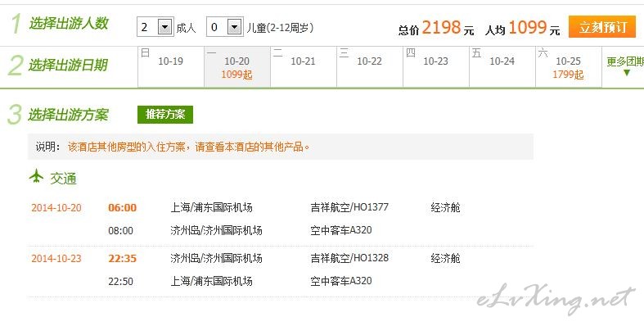
Task: Select Saturday 10-25 date with 1799起
Action: pyautogui.click(x=569, y=67)
